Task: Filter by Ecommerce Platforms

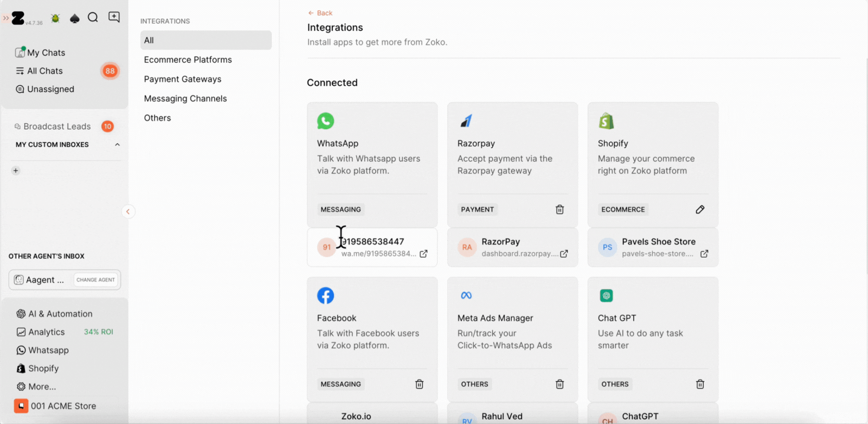Action: (x=188, y=60)
